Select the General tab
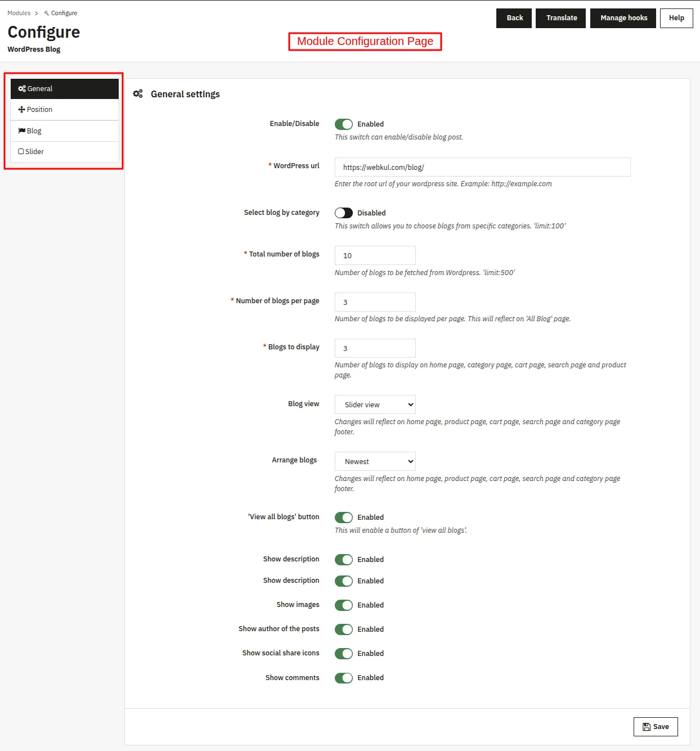700x751 pixels. point(65,89)
